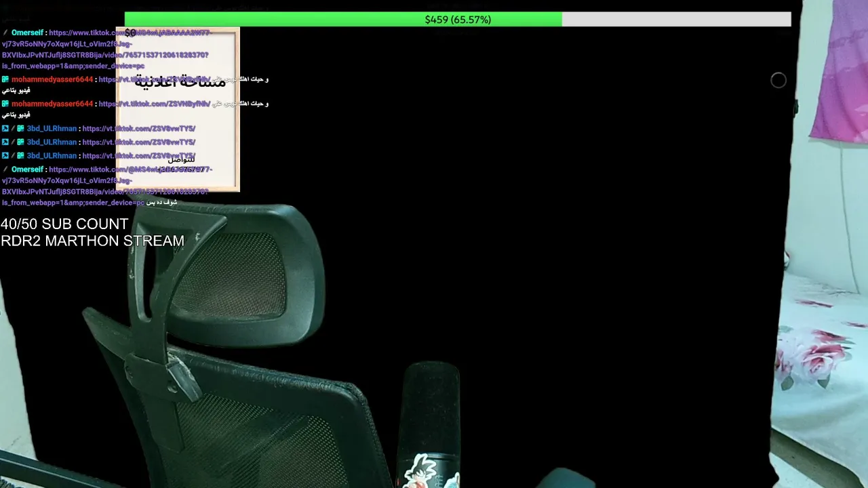Select Omerseif username in the first chat message
The height and width of the screenshot is (488, 868).
[x=27, y=33]
